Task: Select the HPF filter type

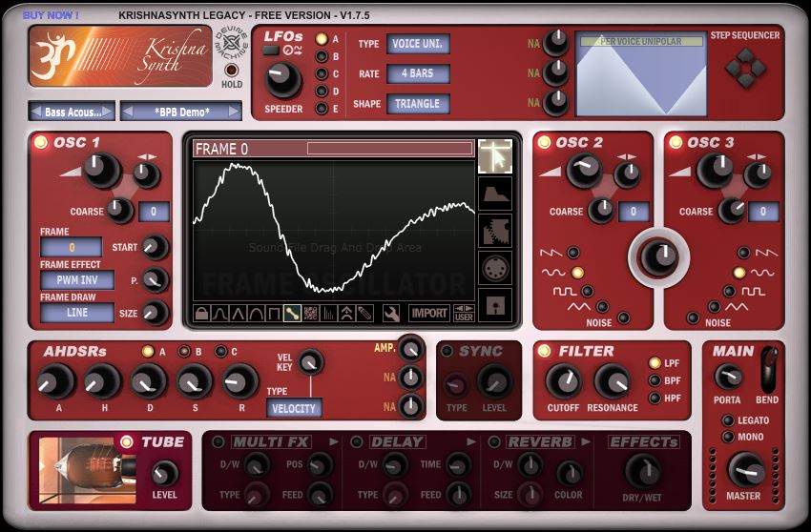Action: click(655, 399)
